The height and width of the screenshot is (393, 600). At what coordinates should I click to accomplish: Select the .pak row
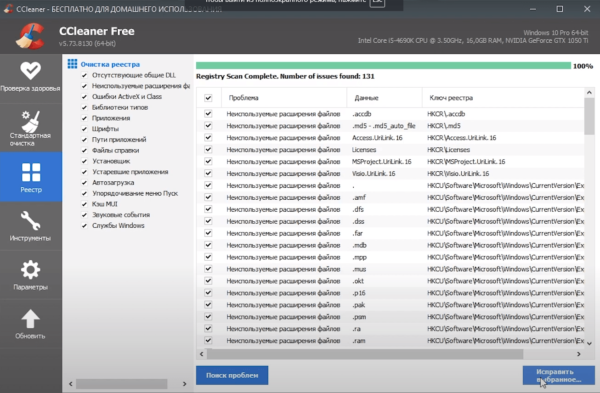(390, 305)
